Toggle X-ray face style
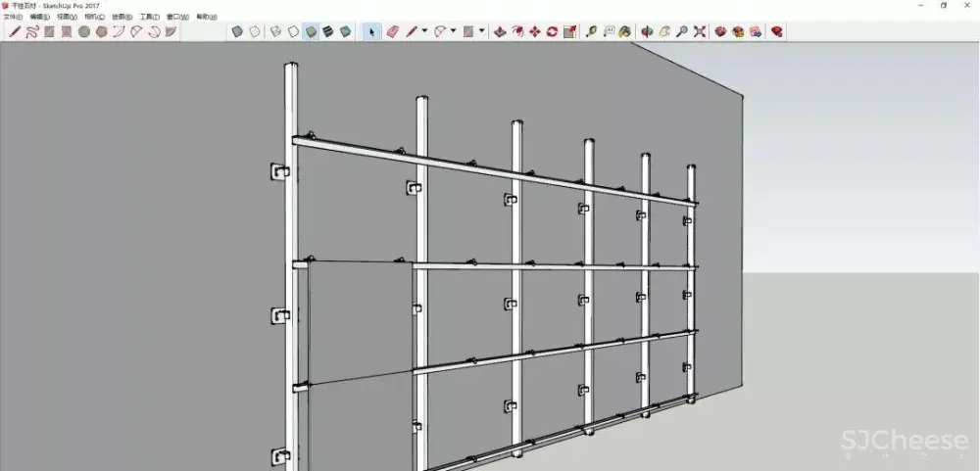 tap(237, 31)
